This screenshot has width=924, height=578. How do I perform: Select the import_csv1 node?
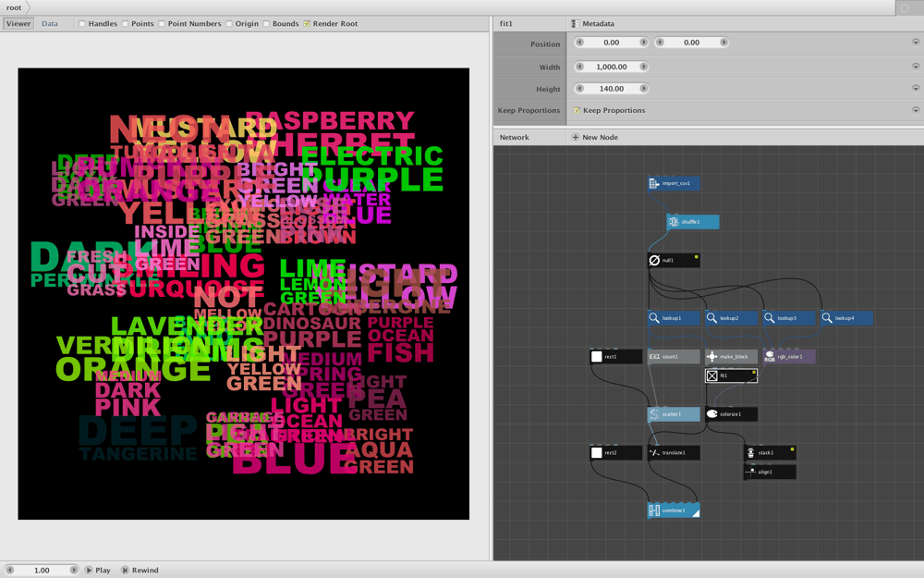[x=674, y=183]
